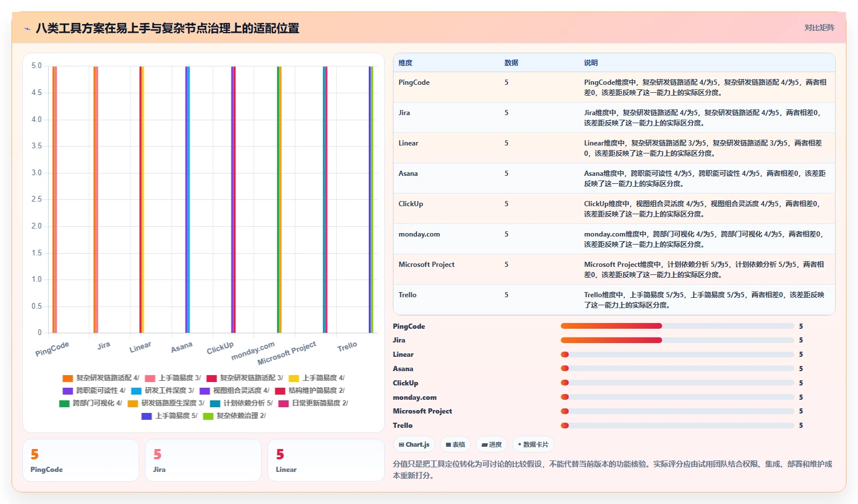Click the page title 八类工具方案在易上手…

pos(167,28)
